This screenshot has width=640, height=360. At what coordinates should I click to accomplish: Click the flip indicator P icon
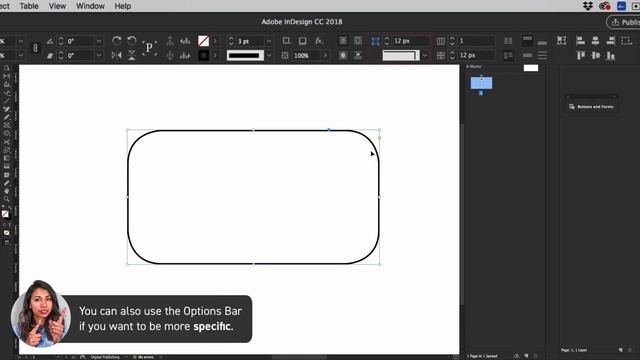pos(149,48)
